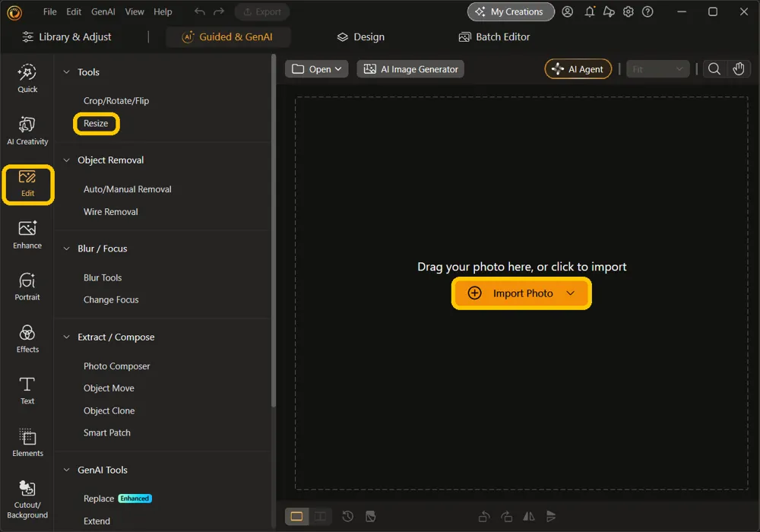Screen dimensions: 760x532
Task: Open the Effects sidebar panel
Action: click(27, 339)
